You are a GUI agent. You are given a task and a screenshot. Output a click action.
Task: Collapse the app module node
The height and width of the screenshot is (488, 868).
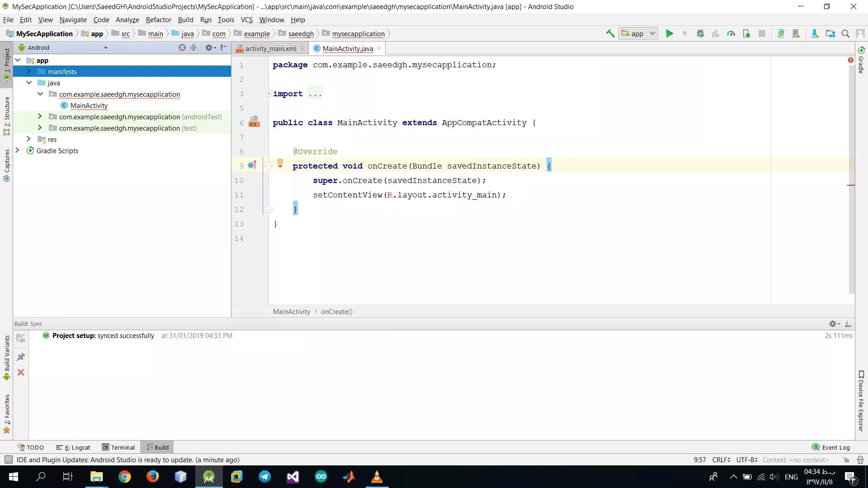(x=18, y=60)
